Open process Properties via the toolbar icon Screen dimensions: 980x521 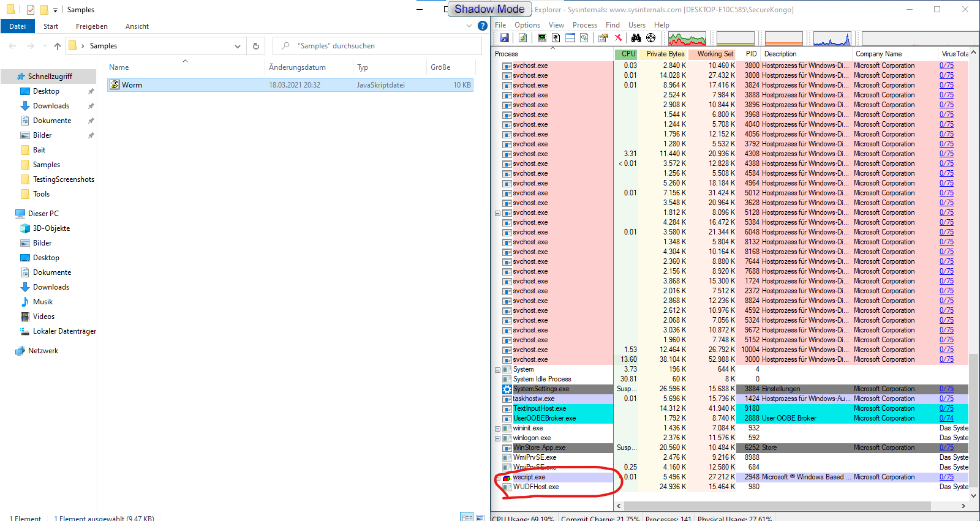click(x=603, y=38)
